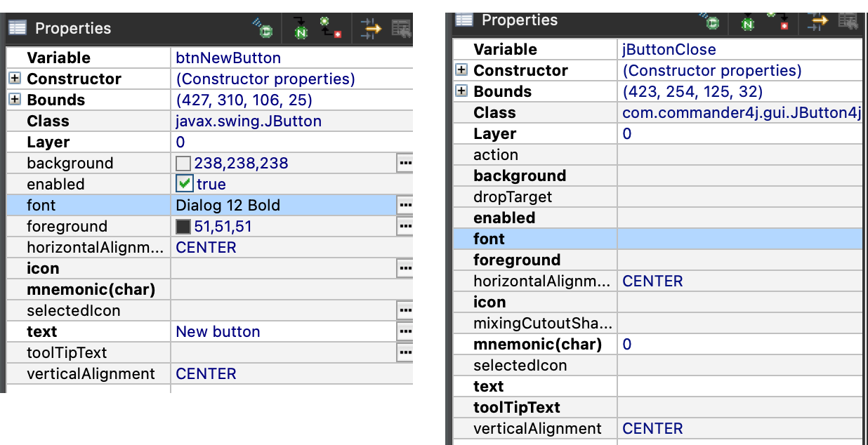
Task: Click grey restore default value icon, btnNewButton panel
Action: click(x=402, y=29)
